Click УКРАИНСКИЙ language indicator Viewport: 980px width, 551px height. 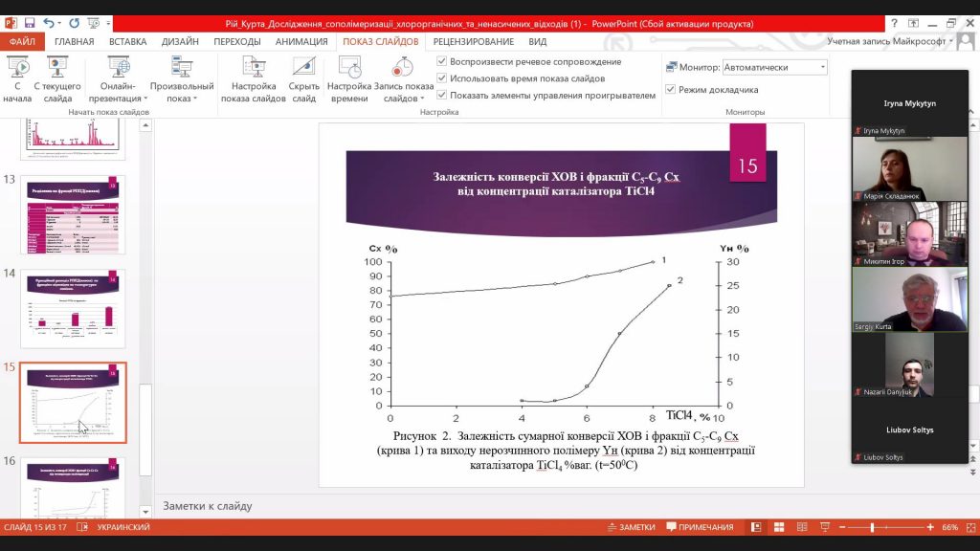pos(123,527)
